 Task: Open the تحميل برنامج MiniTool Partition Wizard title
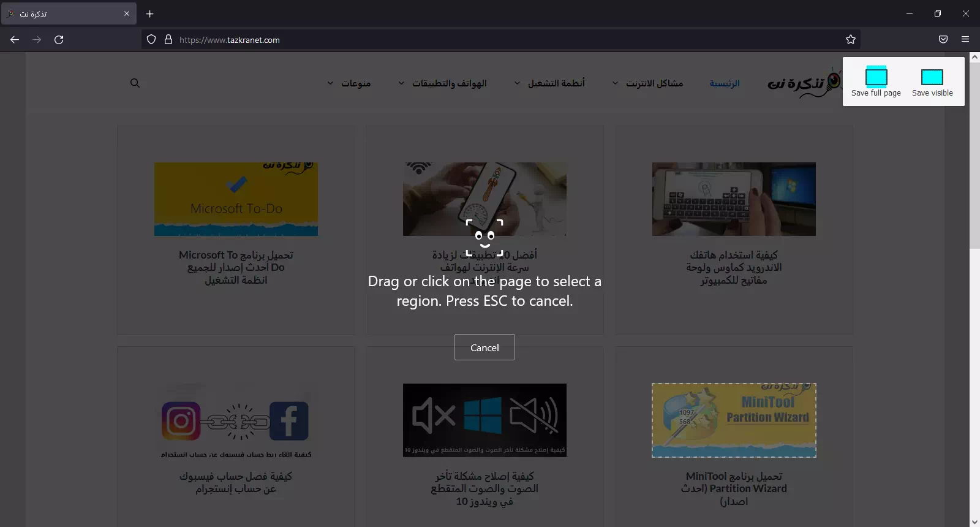(734, 488)
